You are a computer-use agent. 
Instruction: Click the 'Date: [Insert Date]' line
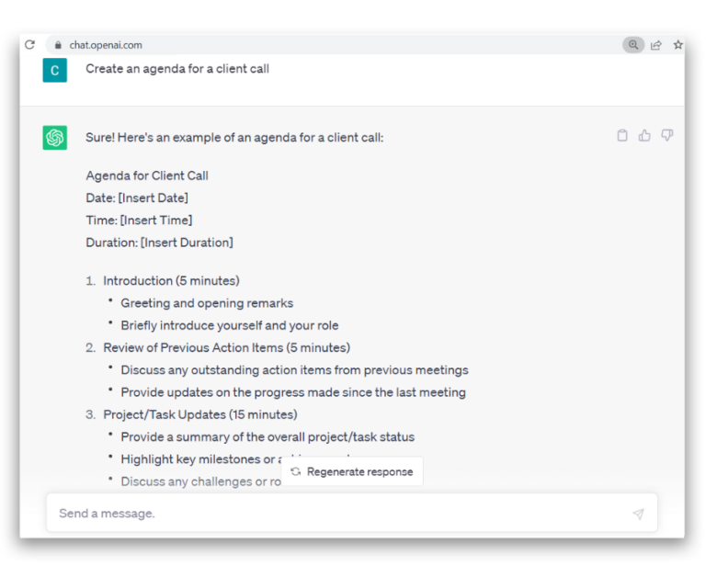(x=137, y=198)
